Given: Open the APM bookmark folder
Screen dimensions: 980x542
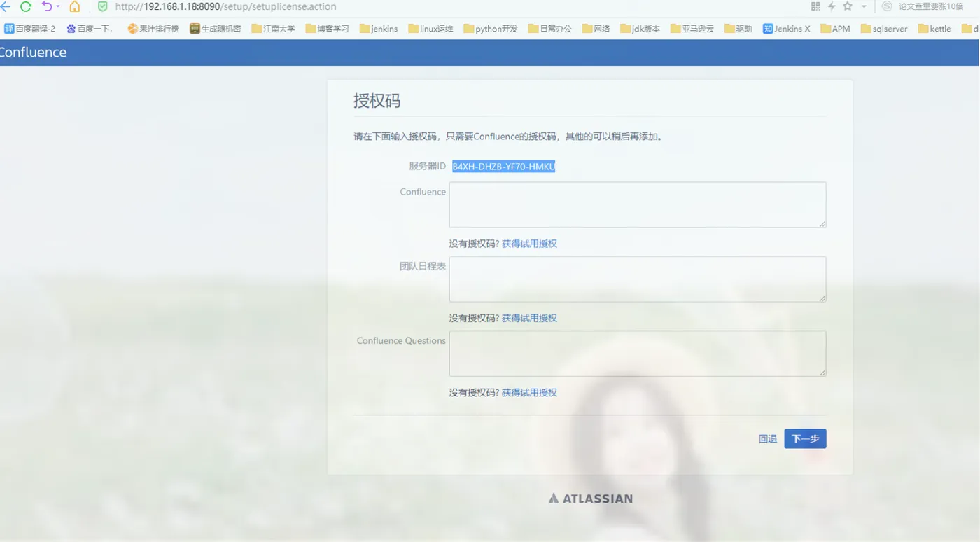Looking at the screenshot, I should [835, 29].
